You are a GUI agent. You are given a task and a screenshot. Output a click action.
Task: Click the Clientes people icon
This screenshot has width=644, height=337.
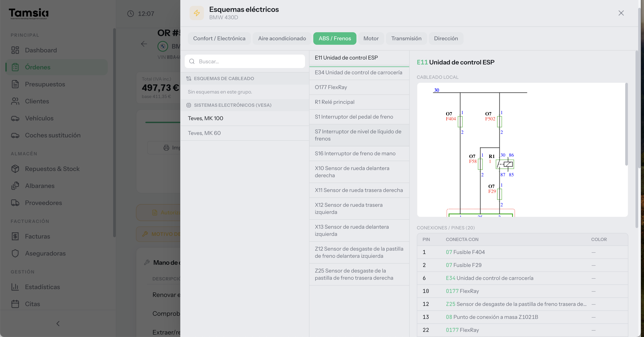point(15,101)
